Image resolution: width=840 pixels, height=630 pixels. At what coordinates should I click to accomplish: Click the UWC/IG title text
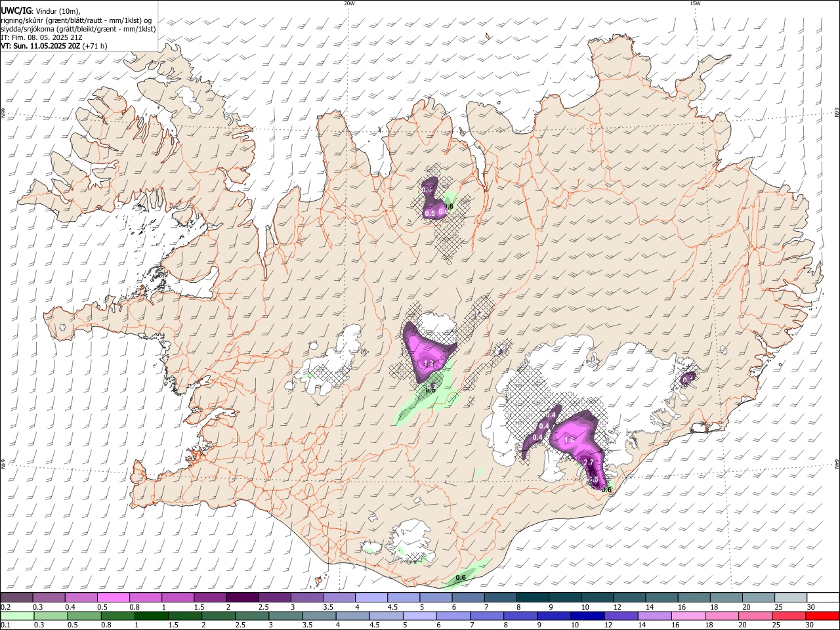16,11
